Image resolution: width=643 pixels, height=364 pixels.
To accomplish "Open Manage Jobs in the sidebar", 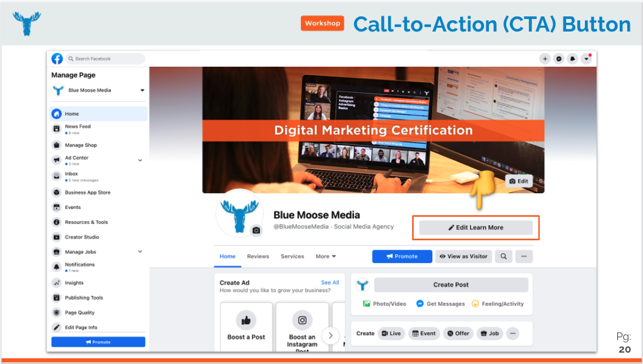I will pyautogui.click(x=80, y=252).
